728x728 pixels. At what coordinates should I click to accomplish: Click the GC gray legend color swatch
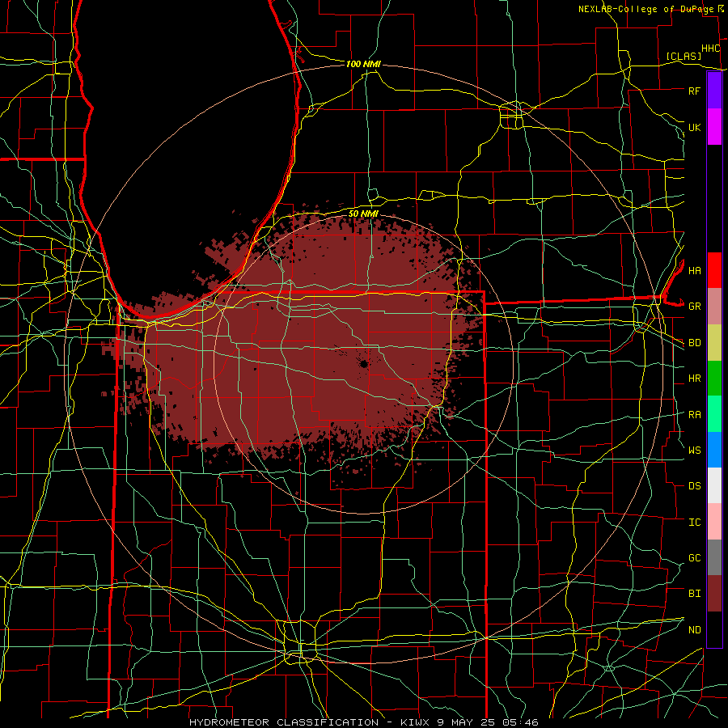tap(714, 557)
